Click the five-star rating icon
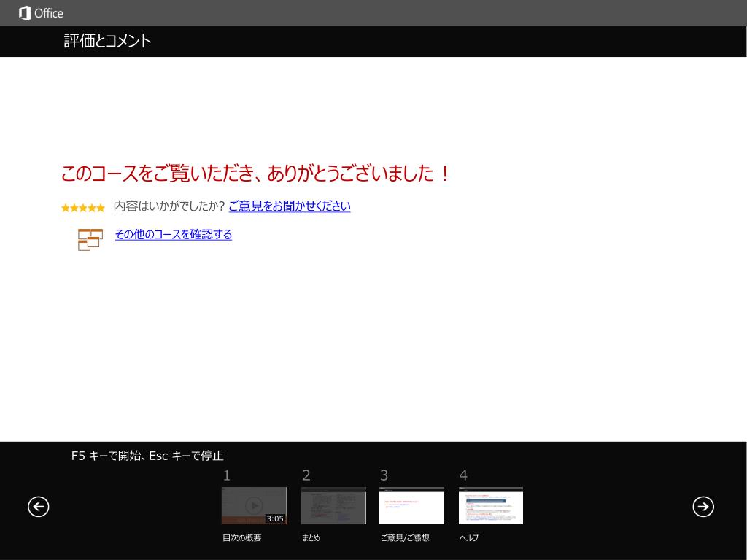Screen dimensions: 747x560 [x=83, y=208]
